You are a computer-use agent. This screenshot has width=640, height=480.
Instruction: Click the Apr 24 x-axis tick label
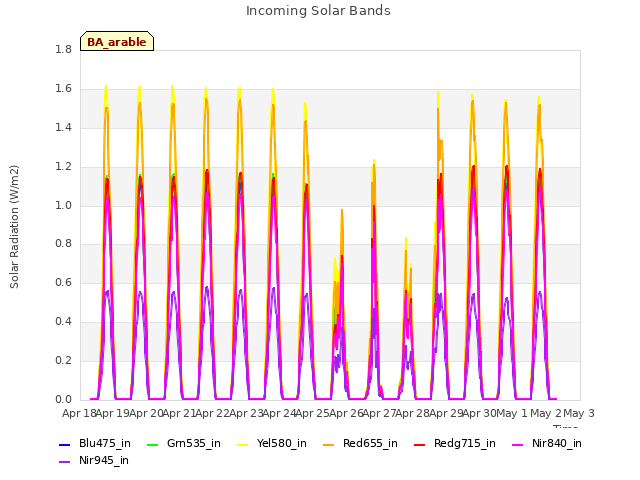point(279,413)
